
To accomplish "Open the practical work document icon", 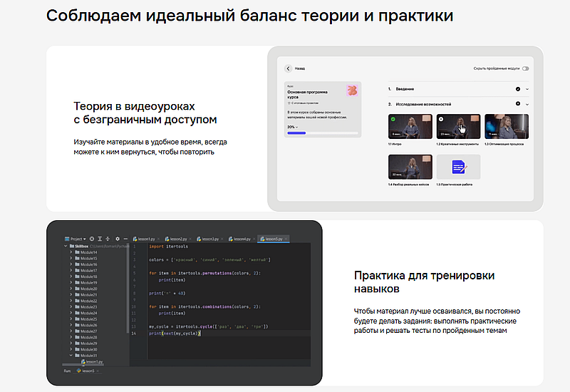I will click(458, 167).
